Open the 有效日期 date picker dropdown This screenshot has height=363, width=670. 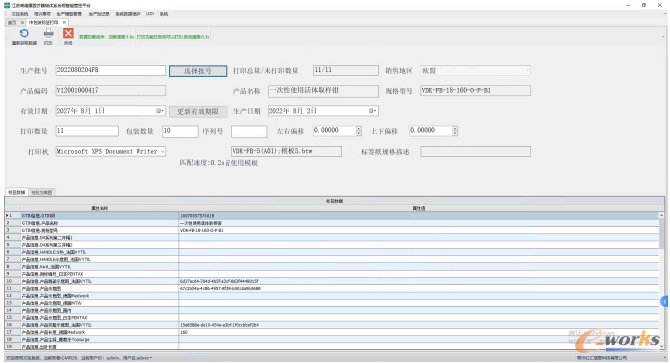[x=160, y=111]
